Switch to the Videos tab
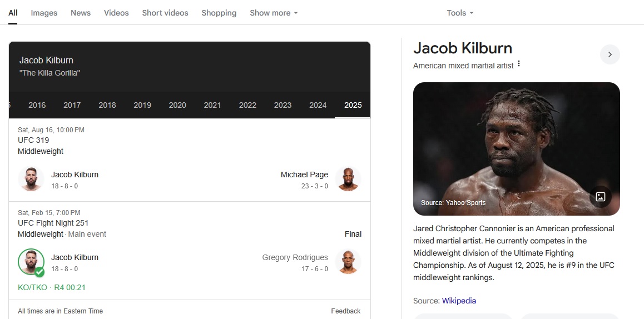The width and height of the screenshot is (644, 319). tap(116, 13)
